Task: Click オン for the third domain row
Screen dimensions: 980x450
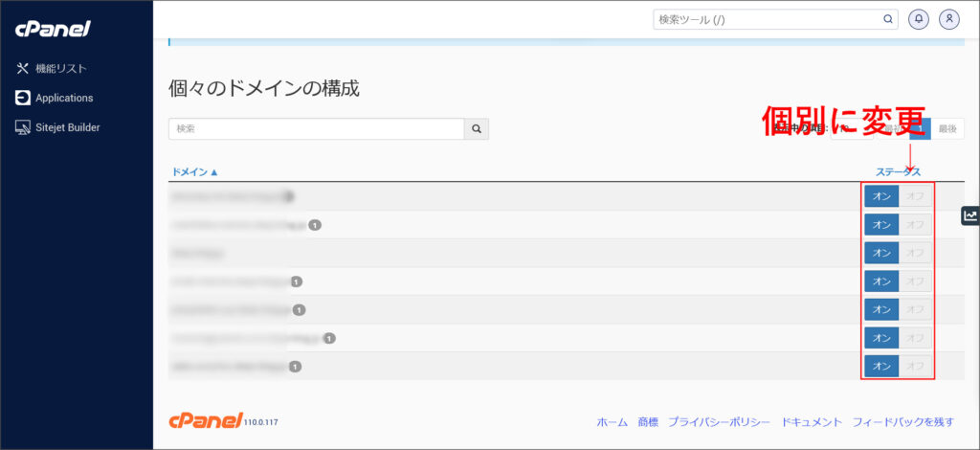Action: (881, 253)
